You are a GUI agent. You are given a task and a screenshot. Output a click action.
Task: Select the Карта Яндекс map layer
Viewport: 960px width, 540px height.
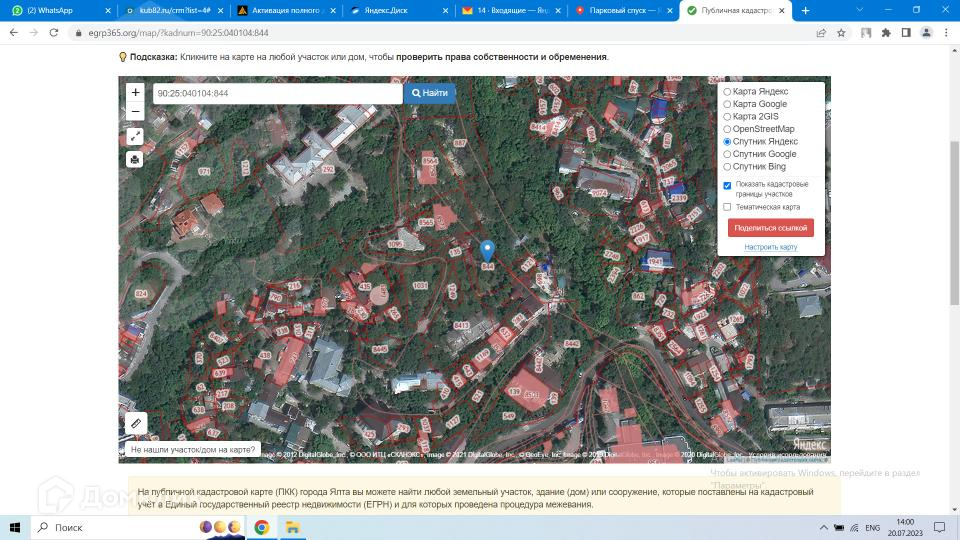(x=727, y=92)
